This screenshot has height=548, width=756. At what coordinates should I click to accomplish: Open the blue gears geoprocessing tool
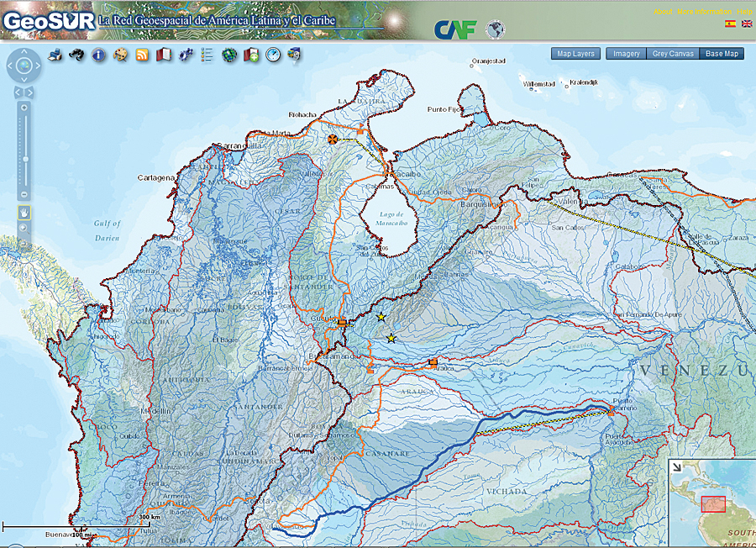pyautogui.click(x=186, y=55)
